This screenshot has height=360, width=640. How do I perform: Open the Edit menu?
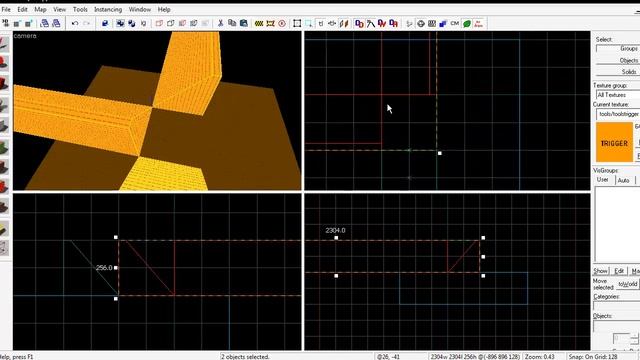point(22,9)
